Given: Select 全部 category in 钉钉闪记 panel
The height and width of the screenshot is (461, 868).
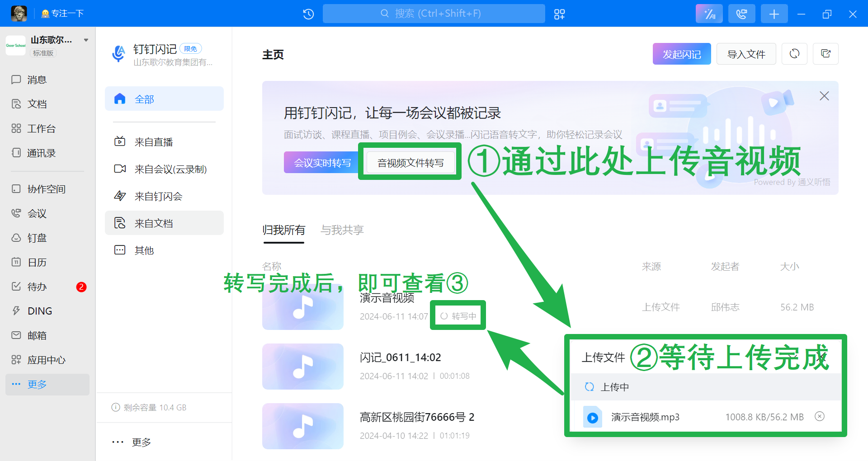Looking at the screenshot, I should (164, 99).
